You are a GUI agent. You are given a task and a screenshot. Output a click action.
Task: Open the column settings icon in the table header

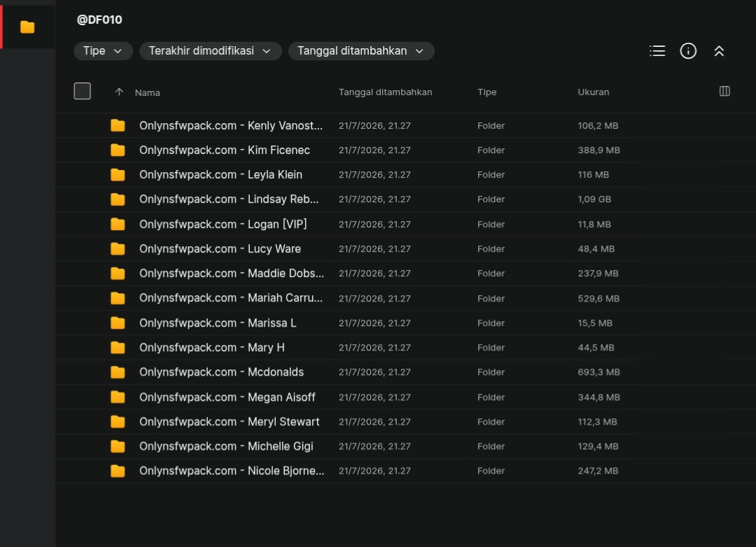tap(724, 91)
